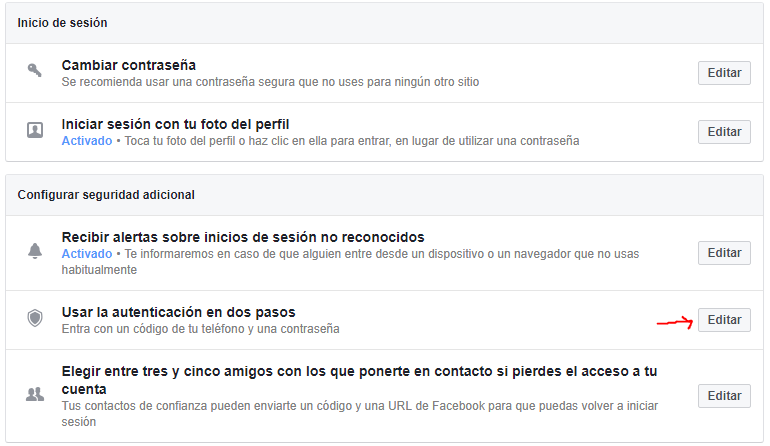Click the bell icon for login alerts
Screen dimensions: 770x446
tap(35, 251)
